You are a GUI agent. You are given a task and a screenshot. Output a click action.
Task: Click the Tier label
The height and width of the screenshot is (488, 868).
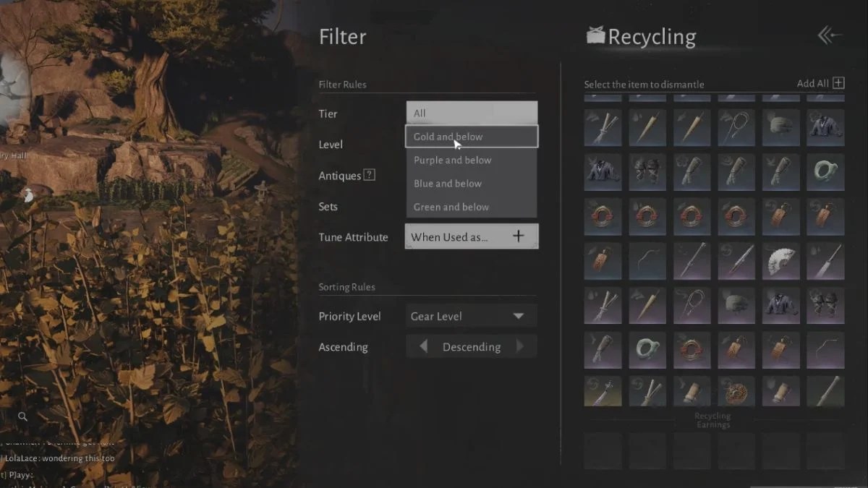(328, 114)
